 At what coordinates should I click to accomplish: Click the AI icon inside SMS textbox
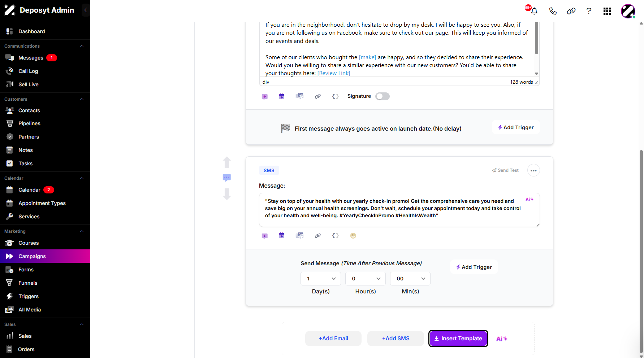[x=530, y=199]
